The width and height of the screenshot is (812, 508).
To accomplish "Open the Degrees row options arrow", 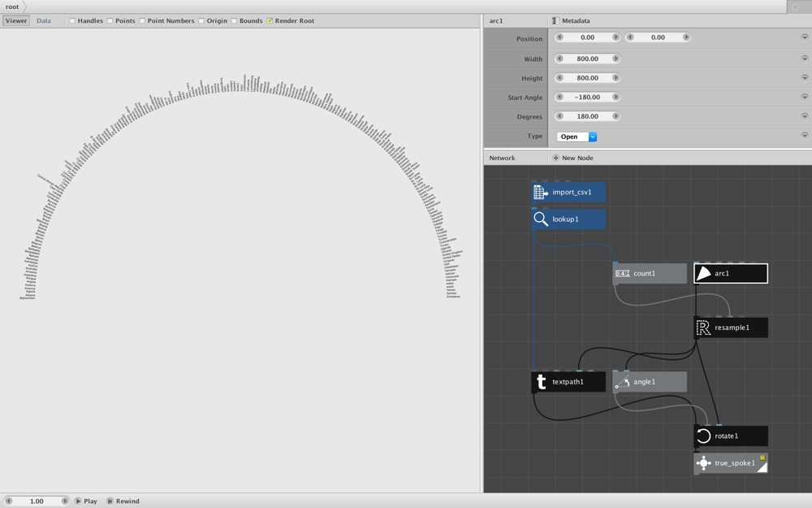I will (805, 116).
